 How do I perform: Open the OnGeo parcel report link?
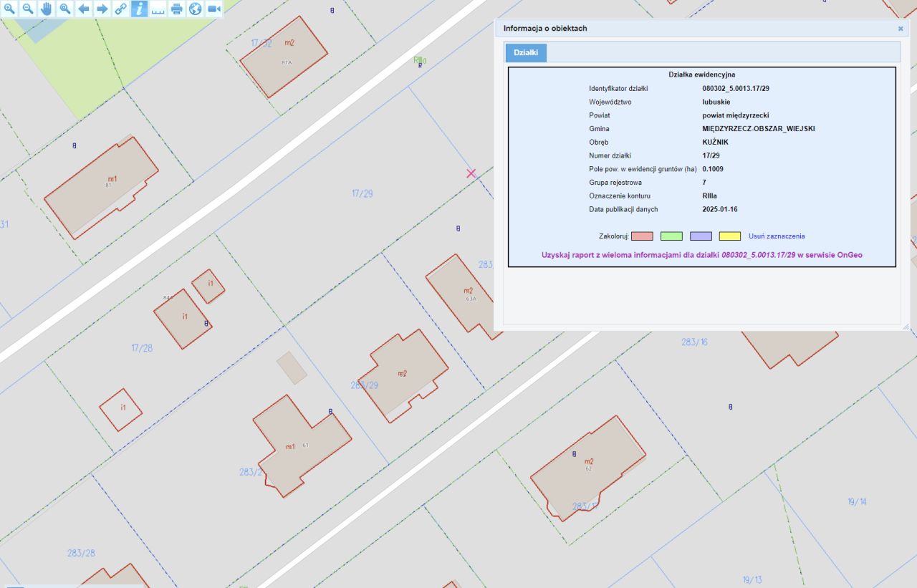(701, 255)
